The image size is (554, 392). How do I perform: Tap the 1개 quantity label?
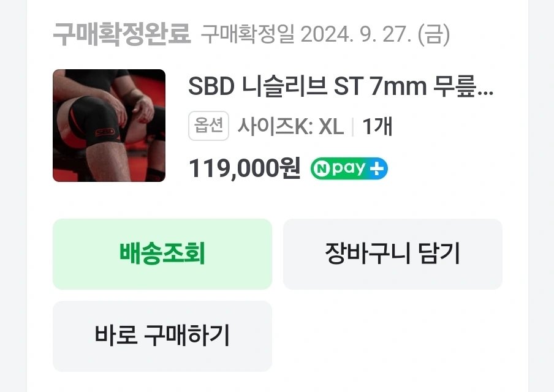point(378,126)
